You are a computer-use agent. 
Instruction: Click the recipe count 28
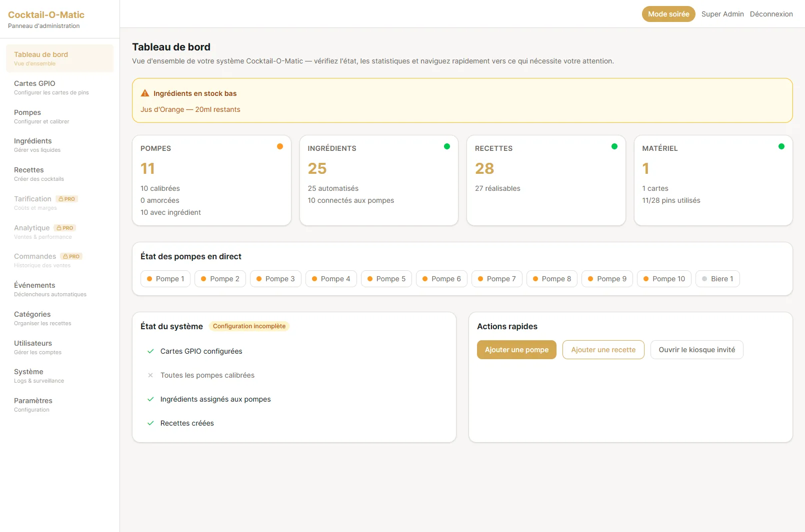click(x=484, y=168)
